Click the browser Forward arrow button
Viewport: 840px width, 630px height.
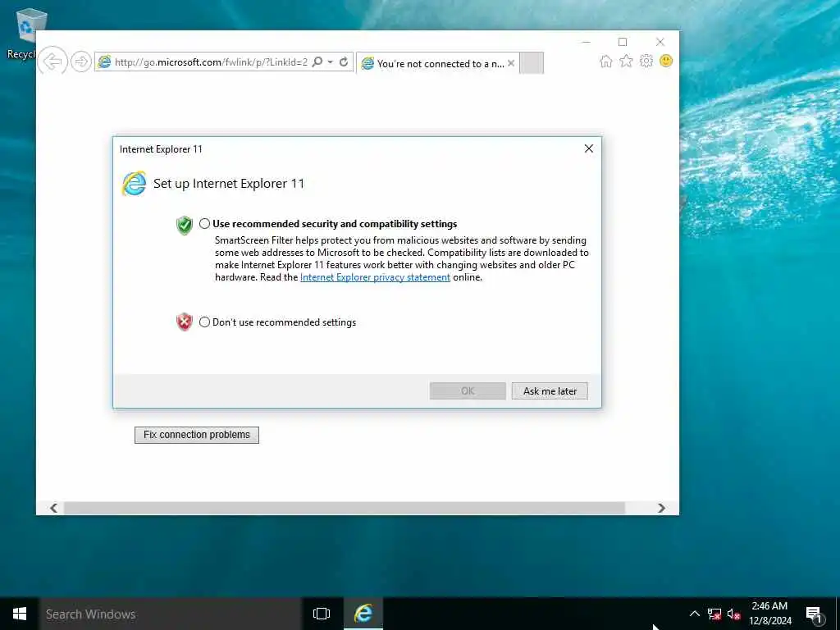click(x=81, y=62)
